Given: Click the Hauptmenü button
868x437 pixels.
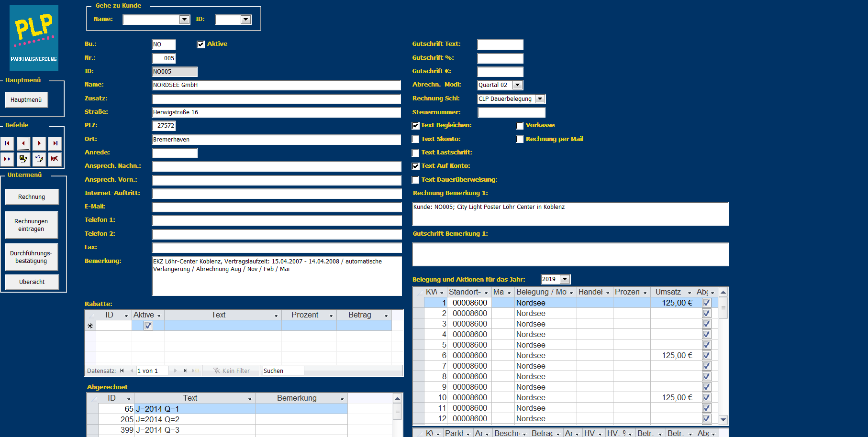Looking at the screenshot, I should pos(26,100).
